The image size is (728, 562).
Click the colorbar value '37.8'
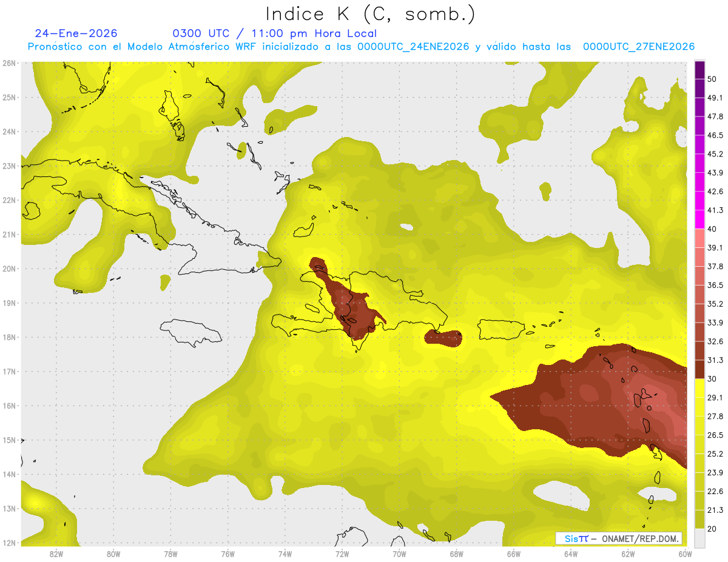[x=715, y=266]
